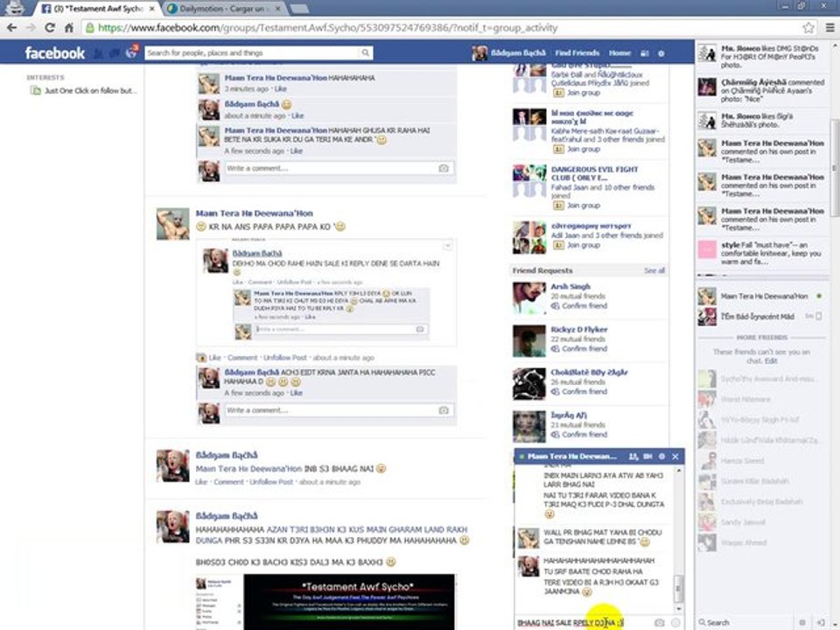
Task: Click the ticker panel scrollbar
Action: click(x=834, y=167)
